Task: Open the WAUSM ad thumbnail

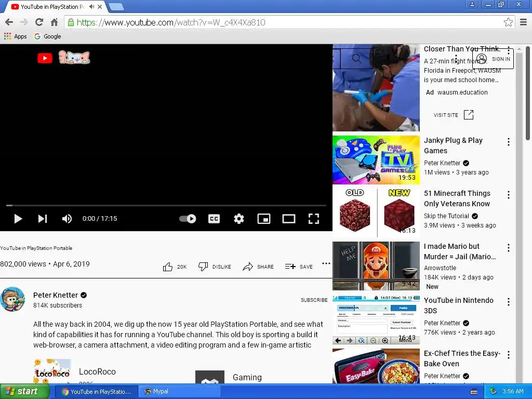Action: [x=376, y=87]
